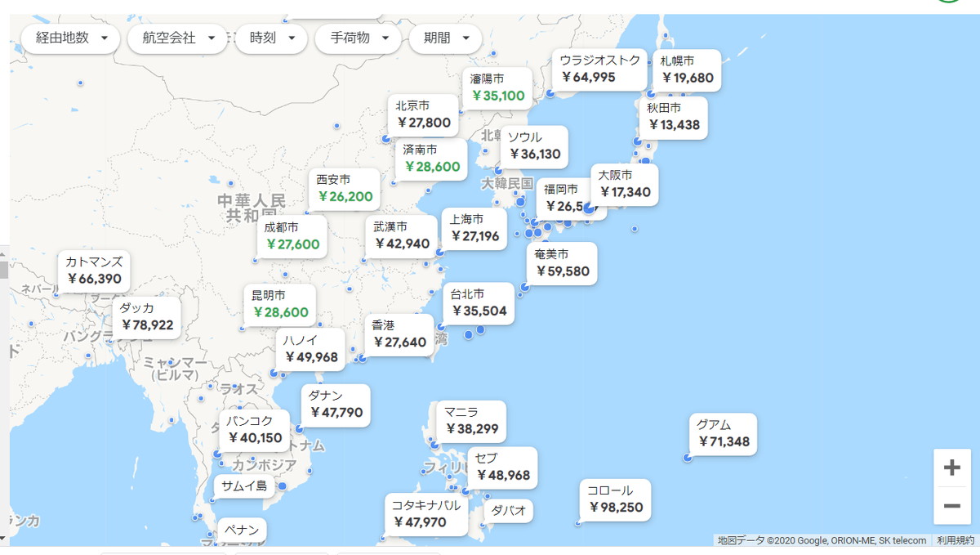
Task: Zoom in the map with plus button
Action: 951,468
